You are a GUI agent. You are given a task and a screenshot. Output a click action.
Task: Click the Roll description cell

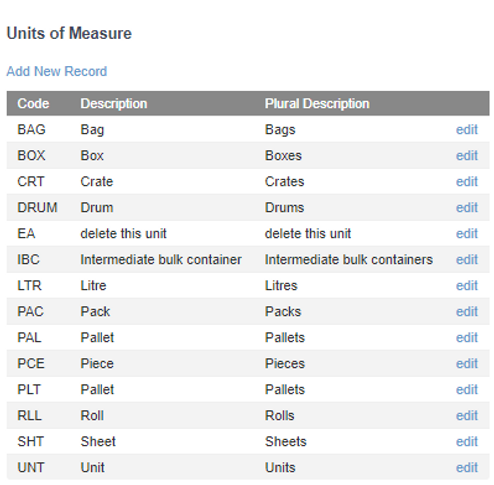pos(92,415)
